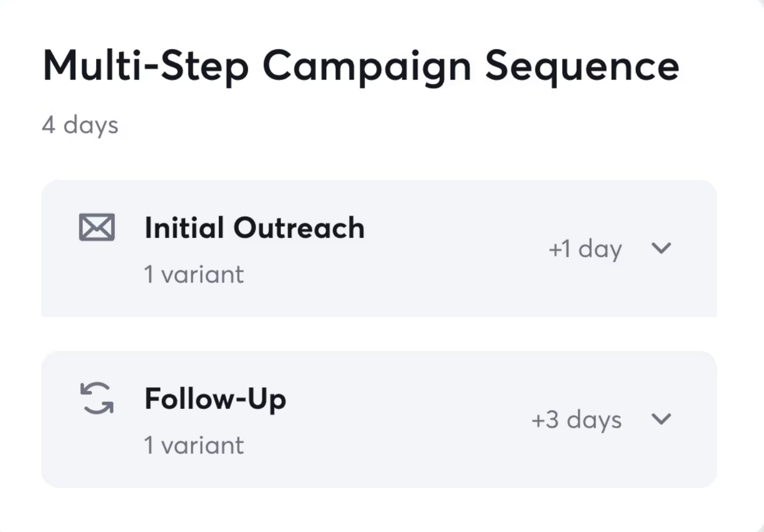Click the word Campaign in the title
The image size is (764, 532).
click(367, 68)
